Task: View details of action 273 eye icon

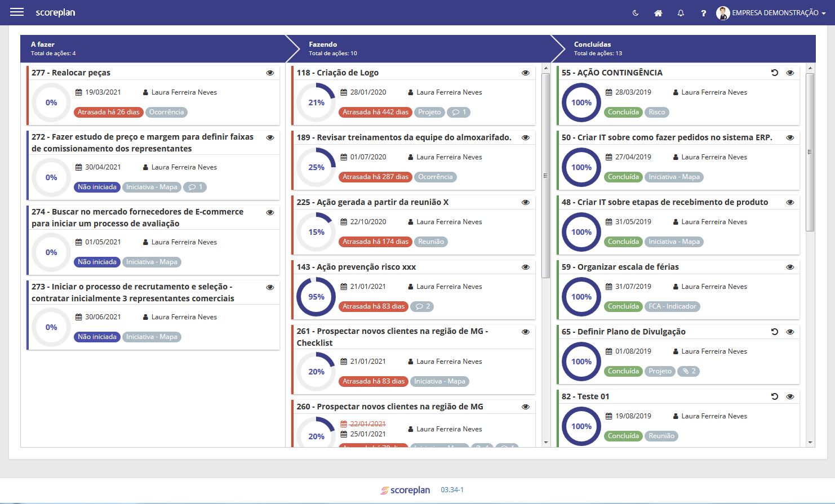Action: click(x=270, y=287)
